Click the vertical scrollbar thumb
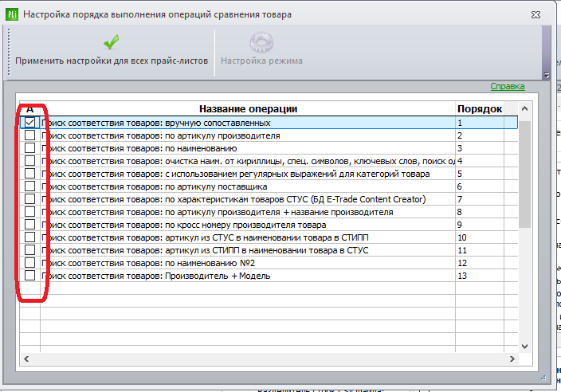Viewport: 561px width, 392px height. coord(524,174)
